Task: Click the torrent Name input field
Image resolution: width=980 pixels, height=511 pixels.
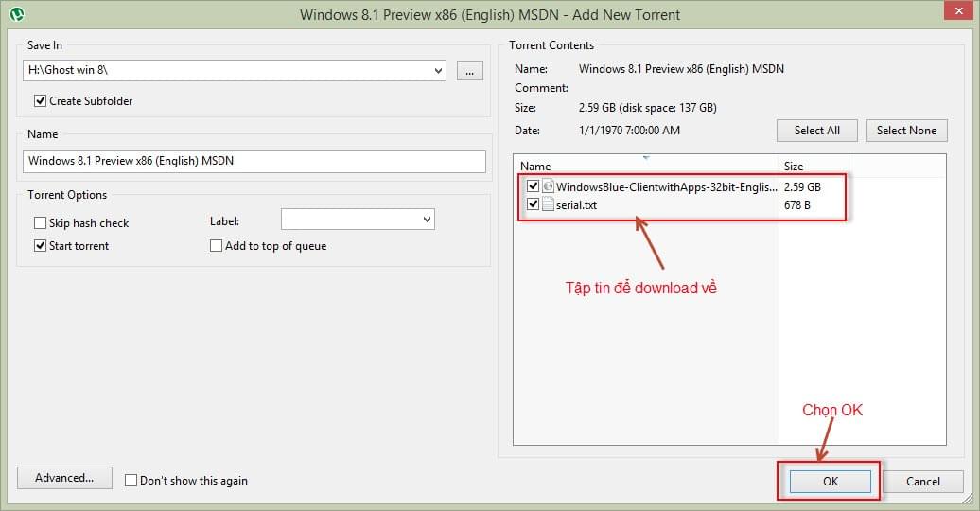Action: 254,162
